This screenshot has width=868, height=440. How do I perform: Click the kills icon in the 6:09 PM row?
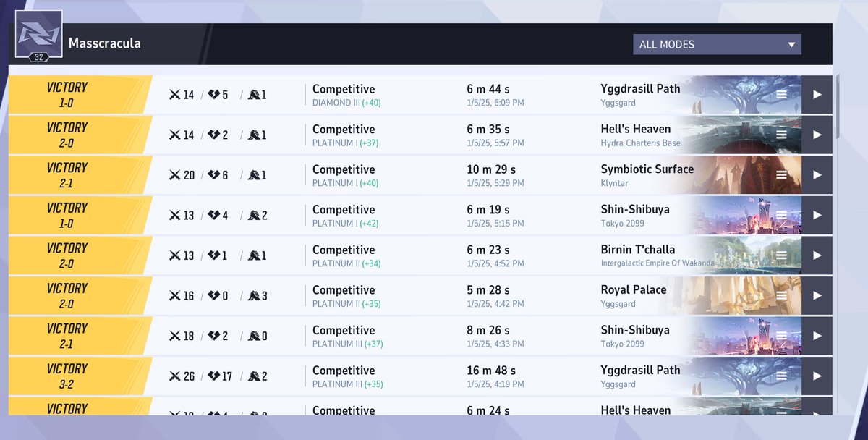pos(174,95)
